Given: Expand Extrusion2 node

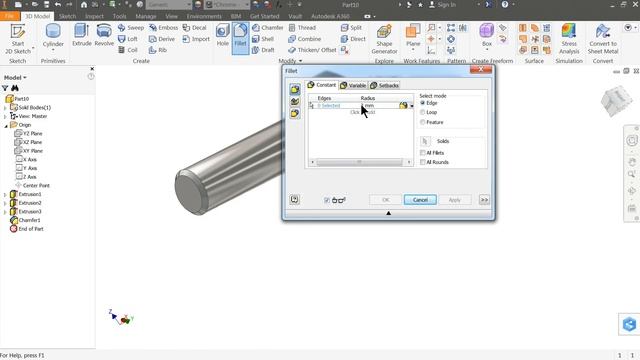Looking at the screenshot, I should pyautogui.click(x=5, y=203).
